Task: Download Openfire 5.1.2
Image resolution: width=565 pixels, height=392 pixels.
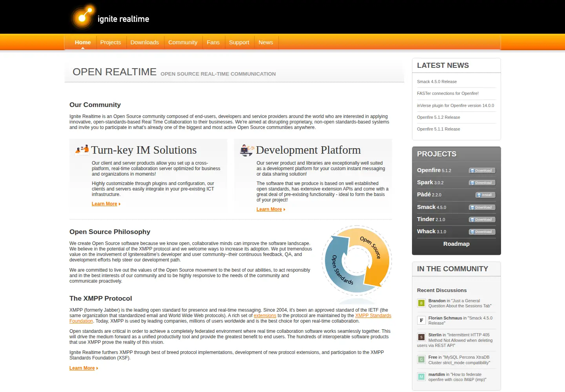Action: pos(482,171)
